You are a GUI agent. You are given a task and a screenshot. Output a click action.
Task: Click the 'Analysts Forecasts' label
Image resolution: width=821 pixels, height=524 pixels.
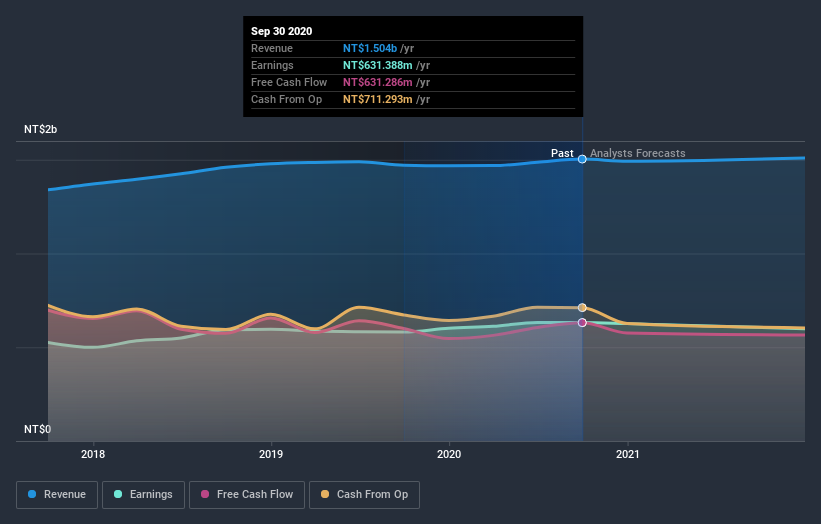coord(638,153)
